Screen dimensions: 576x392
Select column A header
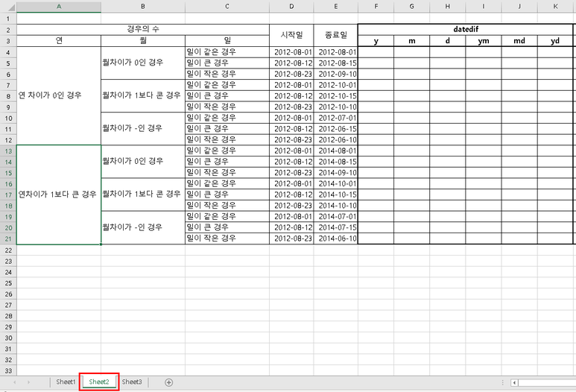[x=59, y=6]
